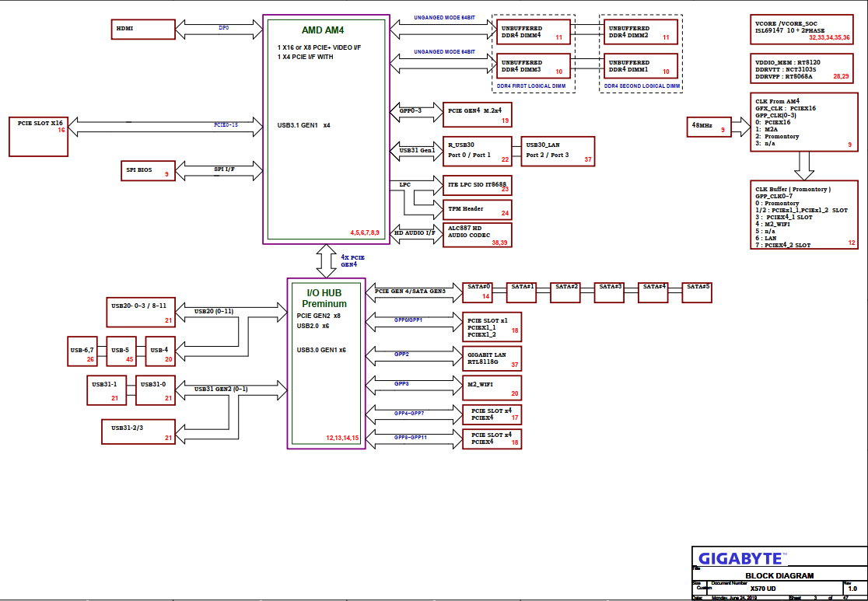Click the HDMI block

(143, 29)
